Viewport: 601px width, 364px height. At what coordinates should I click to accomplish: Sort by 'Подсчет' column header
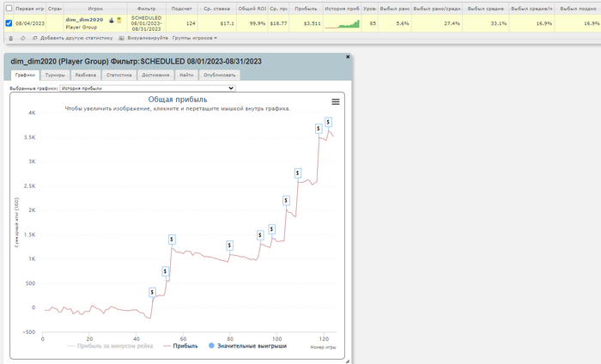point(182,9)
